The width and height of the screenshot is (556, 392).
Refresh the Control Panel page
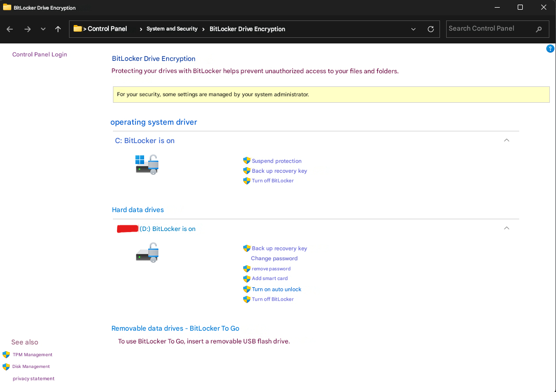(431, 29)
